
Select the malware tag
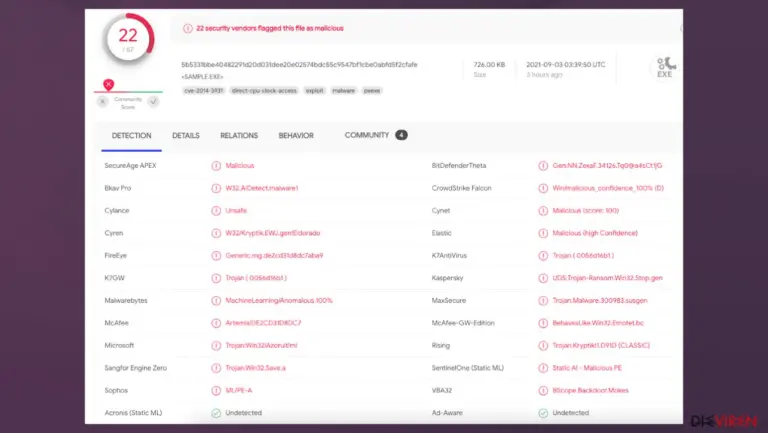[343, 91]
